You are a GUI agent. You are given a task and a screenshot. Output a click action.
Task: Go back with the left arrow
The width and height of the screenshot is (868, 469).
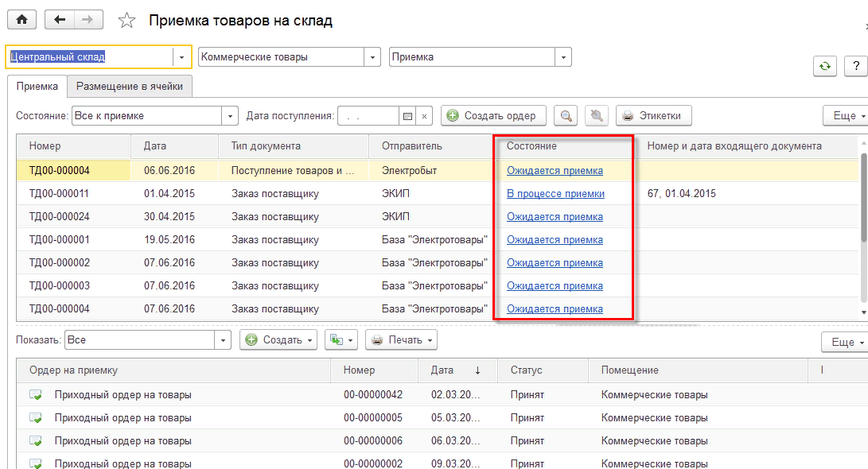click(x=59, y=20)
